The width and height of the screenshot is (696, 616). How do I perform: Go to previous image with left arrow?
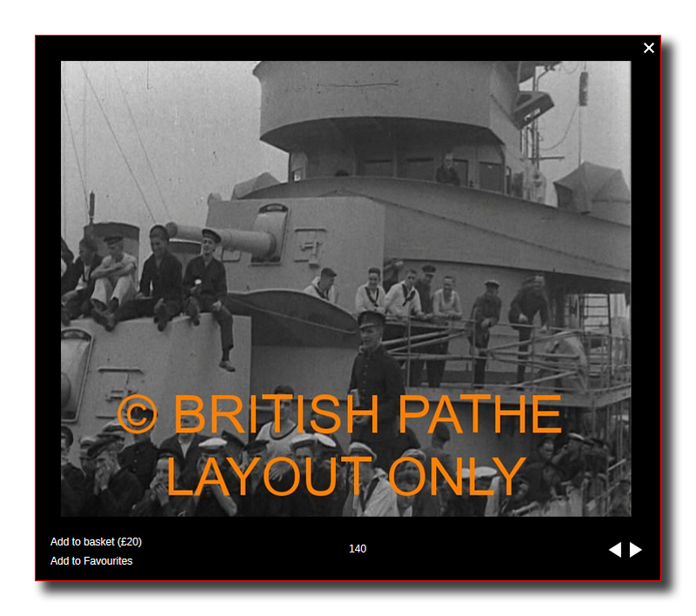(615, 550)
